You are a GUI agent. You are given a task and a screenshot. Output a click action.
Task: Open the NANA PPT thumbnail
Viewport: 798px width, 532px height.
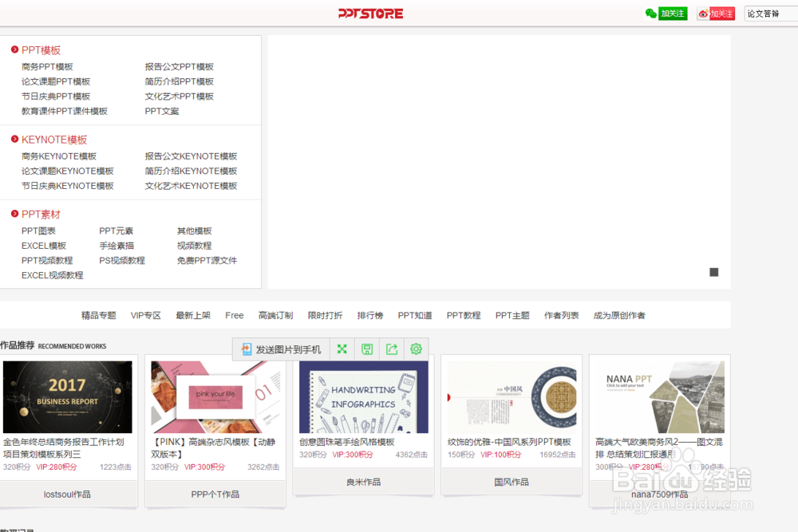[660, 396]
